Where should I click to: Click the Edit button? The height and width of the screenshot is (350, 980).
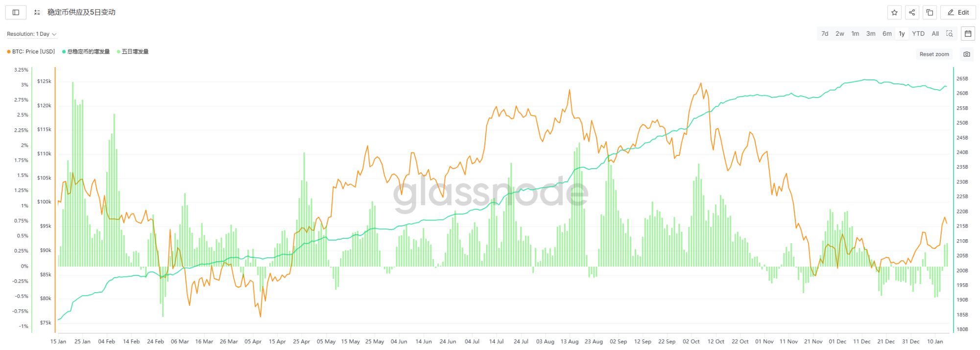pos(958,12)
